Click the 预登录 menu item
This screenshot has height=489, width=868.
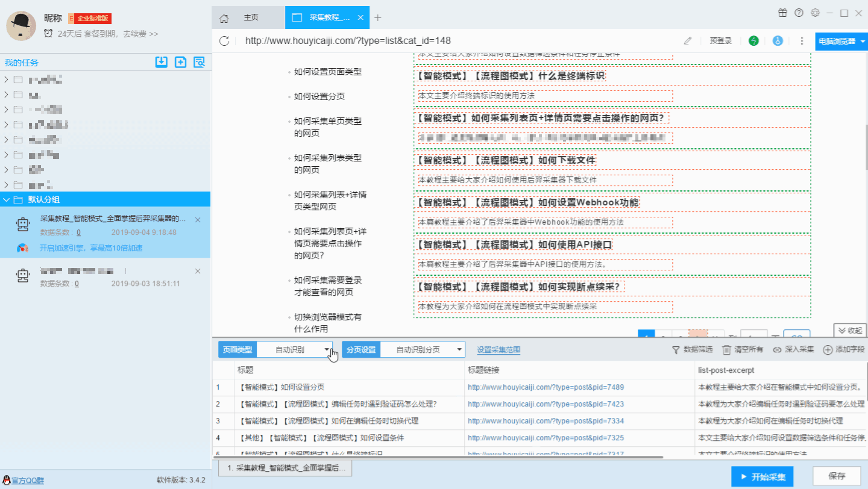coord(720,41)
